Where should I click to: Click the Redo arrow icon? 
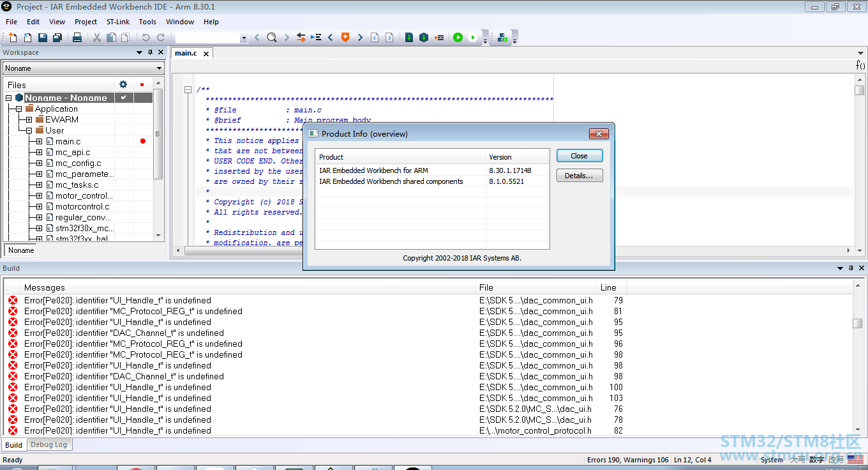click(x=161, y=38)
